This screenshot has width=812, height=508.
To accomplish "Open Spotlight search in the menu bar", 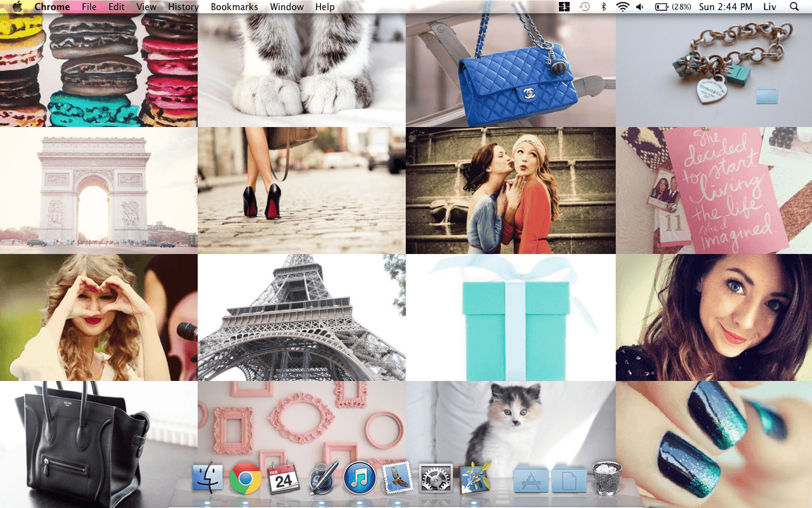I will pos(794,6).
